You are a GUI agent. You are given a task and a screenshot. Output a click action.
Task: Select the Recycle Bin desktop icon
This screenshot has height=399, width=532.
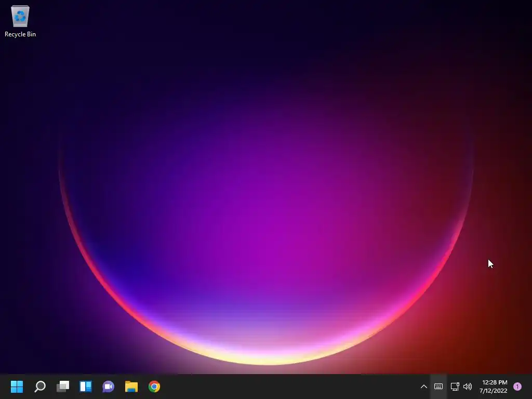point(20,21)
